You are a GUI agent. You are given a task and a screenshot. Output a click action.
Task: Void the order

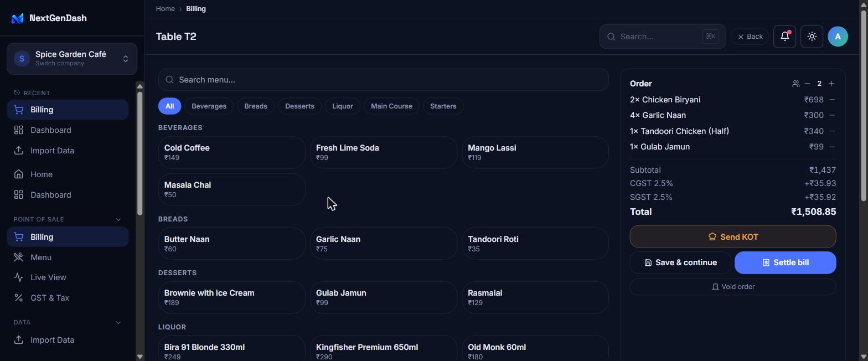[733, 287]
